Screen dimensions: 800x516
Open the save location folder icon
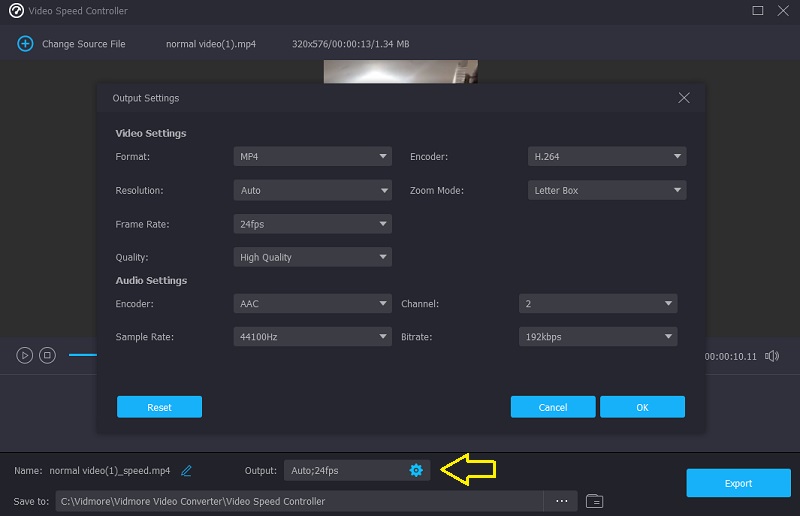(594, 501)
